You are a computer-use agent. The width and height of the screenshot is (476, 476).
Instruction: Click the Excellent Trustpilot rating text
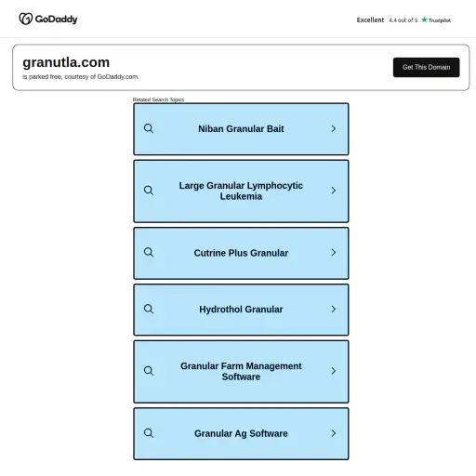(x=370, y=20)
